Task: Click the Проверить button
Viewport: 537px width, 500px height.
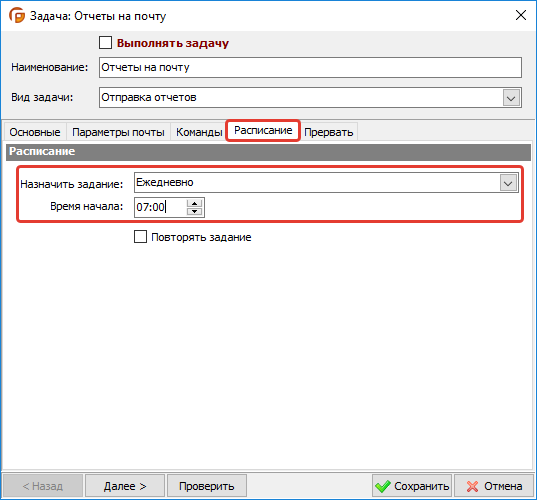Action: pos(207,486)
